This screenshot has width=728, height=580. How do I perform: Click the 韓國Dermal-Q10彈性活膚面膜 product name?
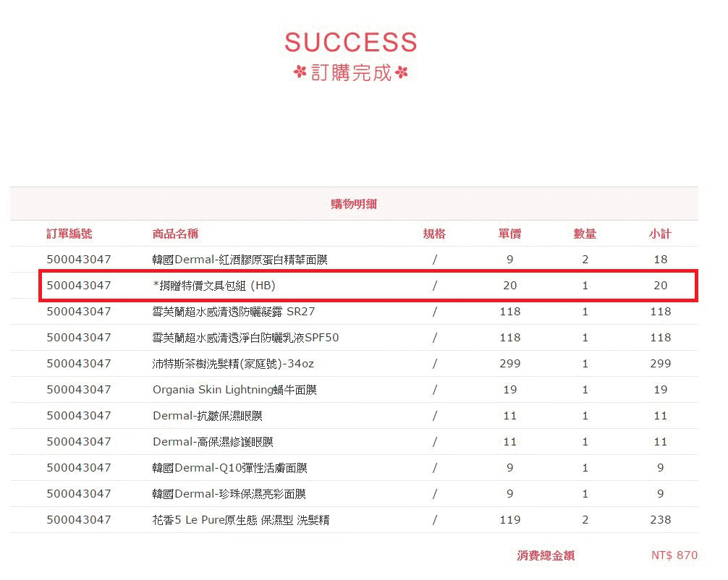coord(229,468)
